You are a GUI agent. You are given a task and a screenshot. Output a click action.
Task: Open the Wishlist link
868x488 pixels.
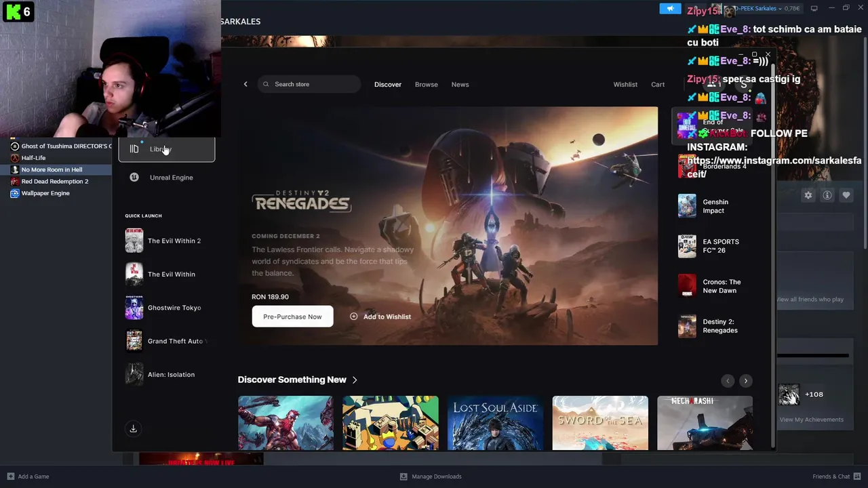tap(625, 85)
